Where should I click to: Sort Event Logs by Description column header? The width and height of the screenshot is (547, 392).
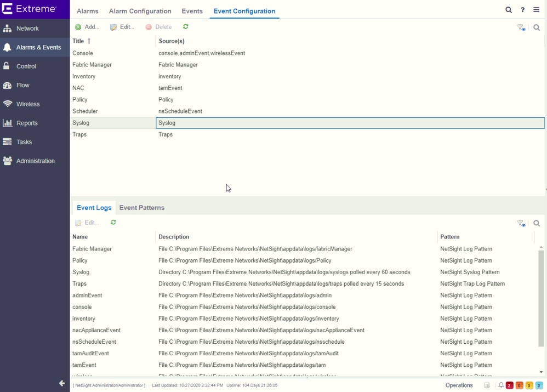click(296, 237)
